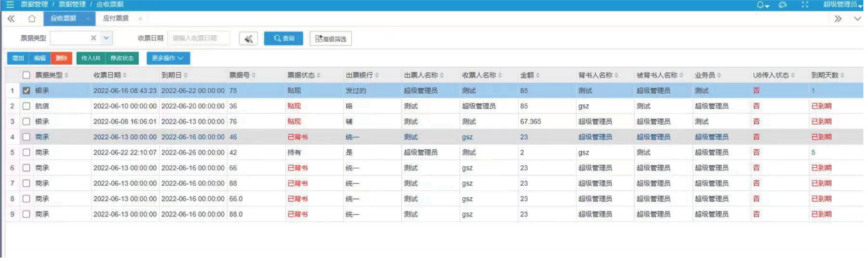Sort by 被背书人名称 column arrows
This screenshot has height=261, width=868.
(681, 75)
